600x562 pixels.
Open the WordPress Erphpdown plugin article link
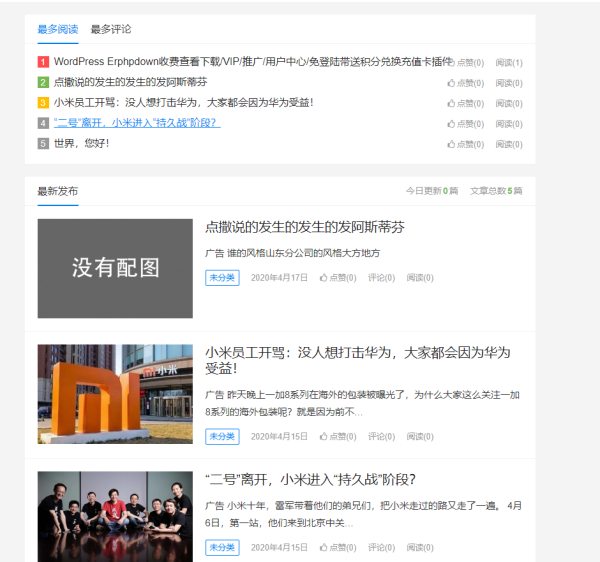[250, 62]
